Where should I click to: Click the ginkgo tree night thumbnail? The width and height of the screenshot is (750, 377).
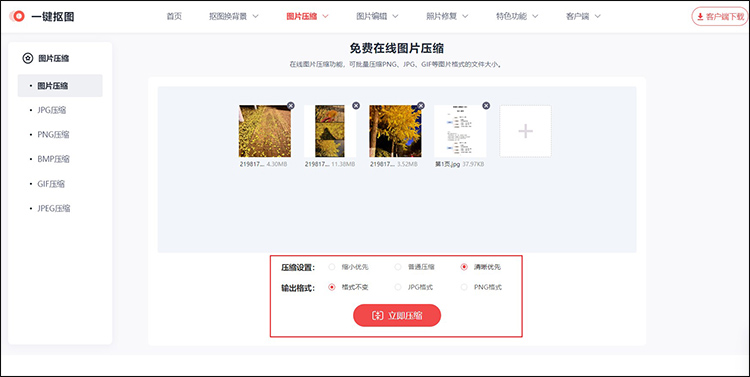click(x=395, y=131)
